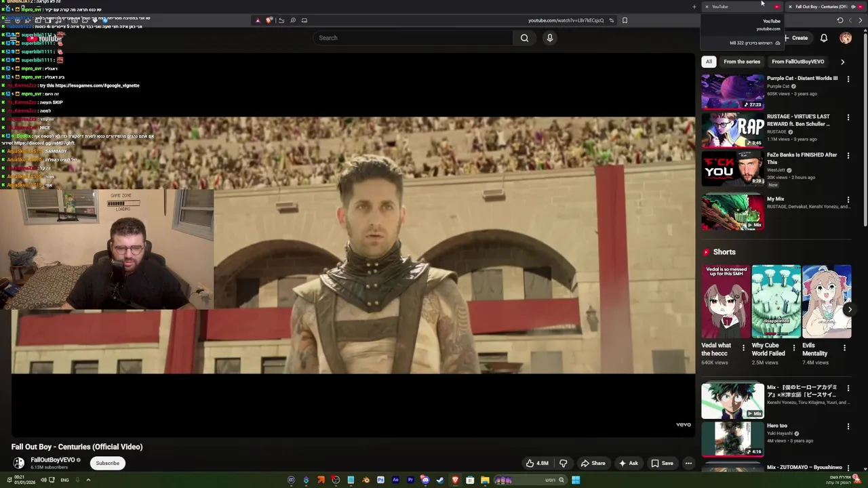Bookmark this page in the browser

(625, 20)
